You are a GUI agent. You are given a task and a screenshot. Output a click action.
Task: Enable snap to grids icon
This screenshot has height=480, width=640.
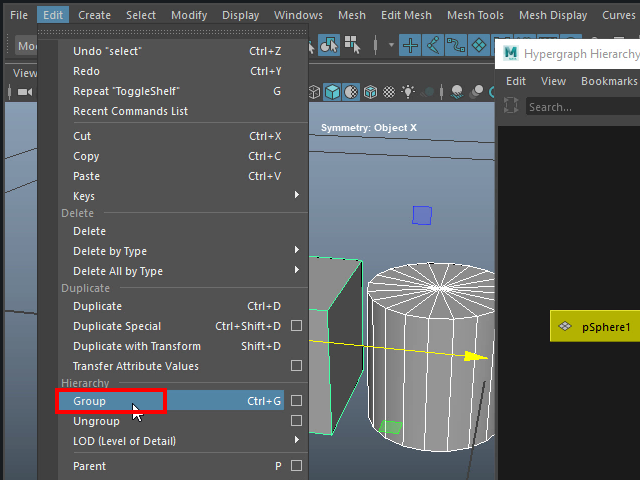[x=410, y=45]
